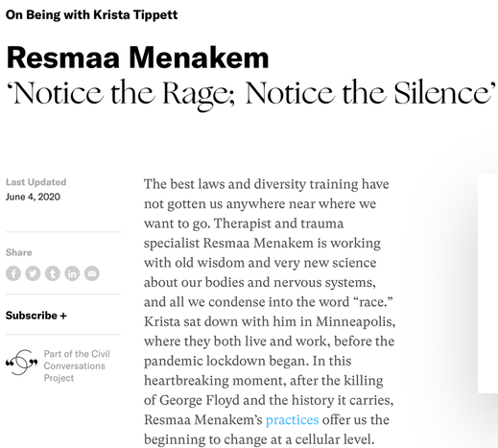Click the 'Last Updated' label

point(36,182)
